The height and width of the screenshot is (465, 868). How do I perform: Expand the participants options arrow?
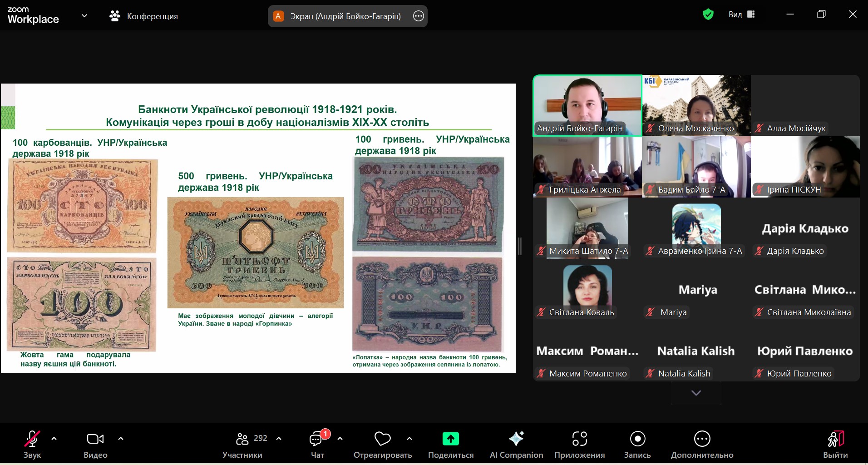pos(279,439)
